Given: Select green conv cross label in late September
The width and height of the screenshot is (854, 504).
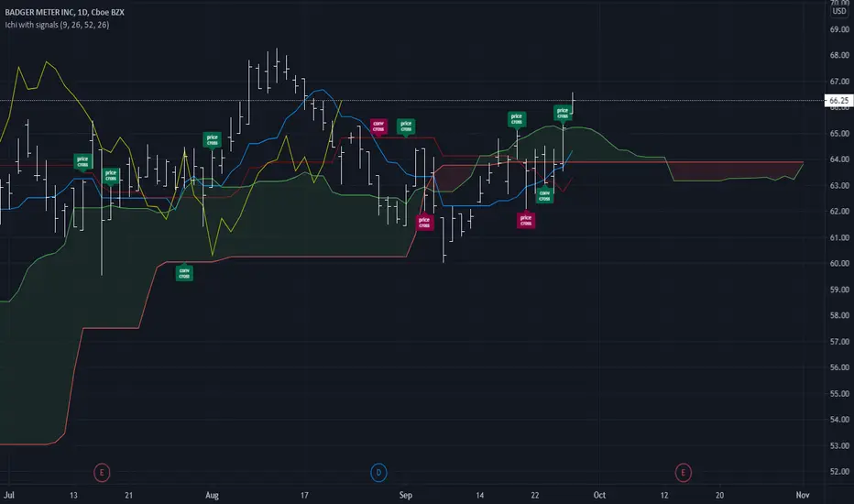Looking at the screenshot, I should point(544,195).
